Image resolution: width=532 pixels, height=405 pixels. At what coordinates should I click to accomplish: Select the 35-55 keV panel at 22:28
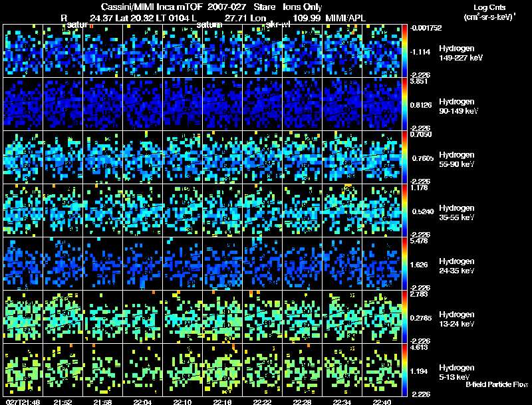[303, 210]
